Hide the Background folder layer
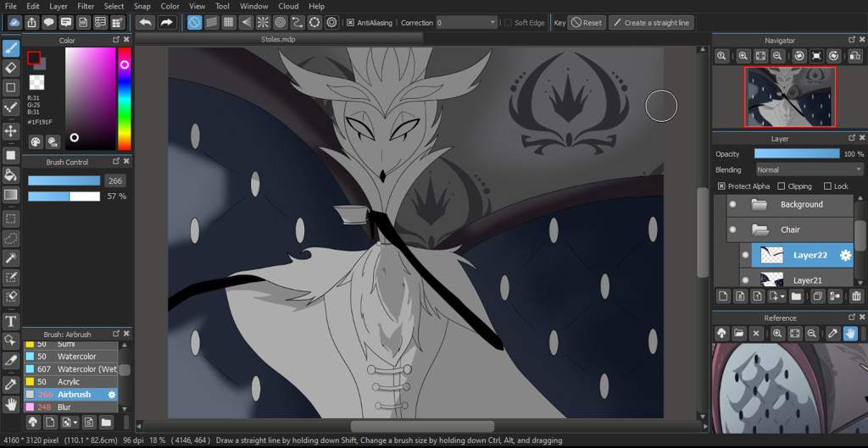 coord(733,204)
